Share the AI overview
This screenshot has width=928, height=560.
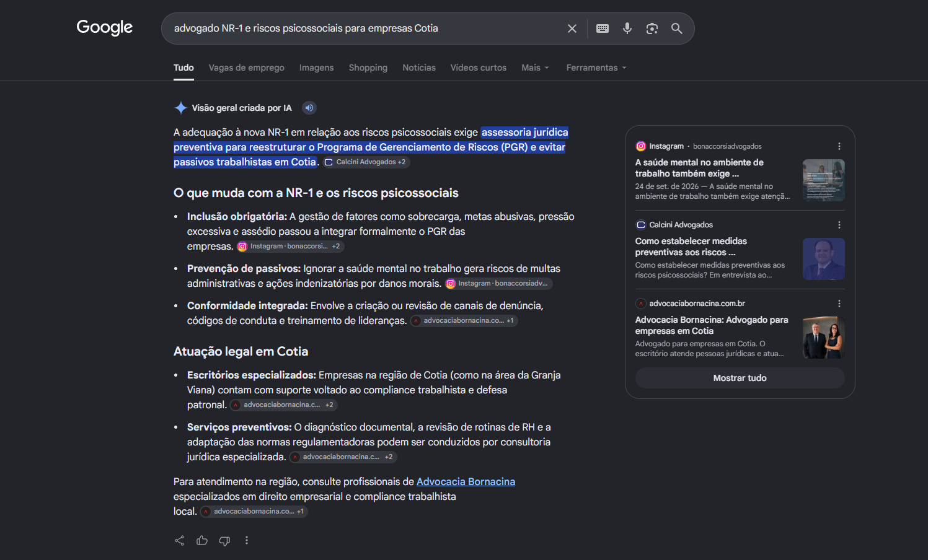[180, 540]
